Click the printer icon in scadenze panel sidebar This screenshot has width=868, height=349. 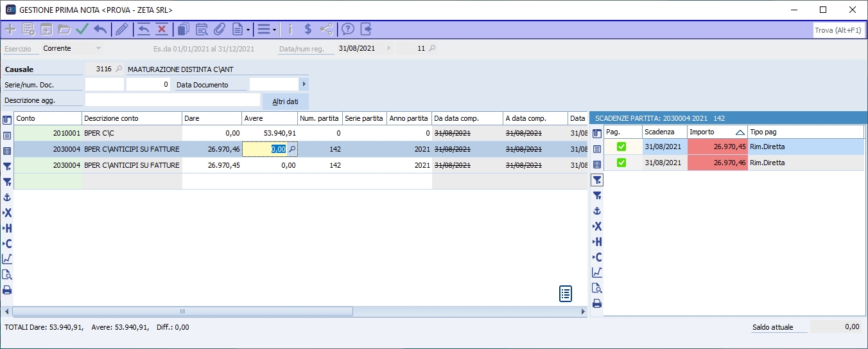[597, 303]
